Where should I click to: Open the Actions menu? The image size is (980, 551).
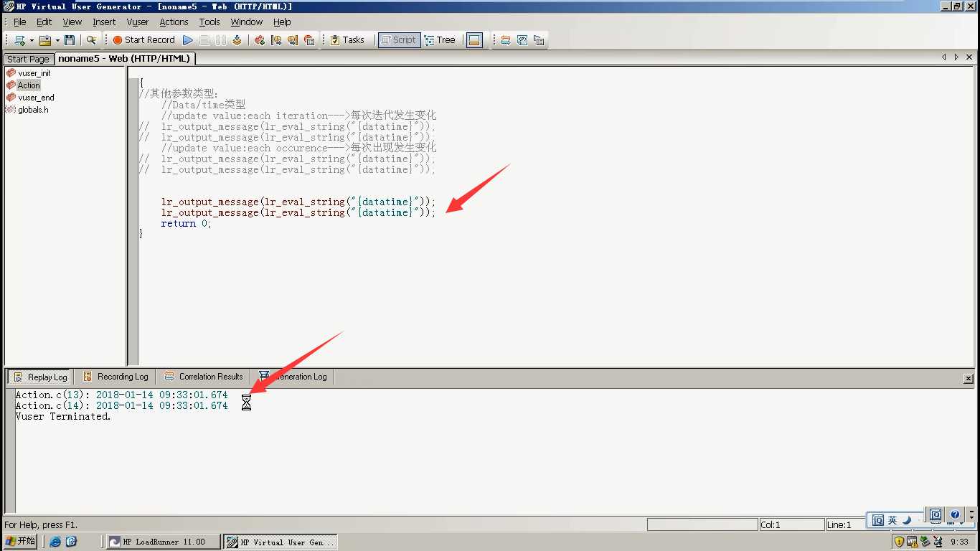[174, 22]
